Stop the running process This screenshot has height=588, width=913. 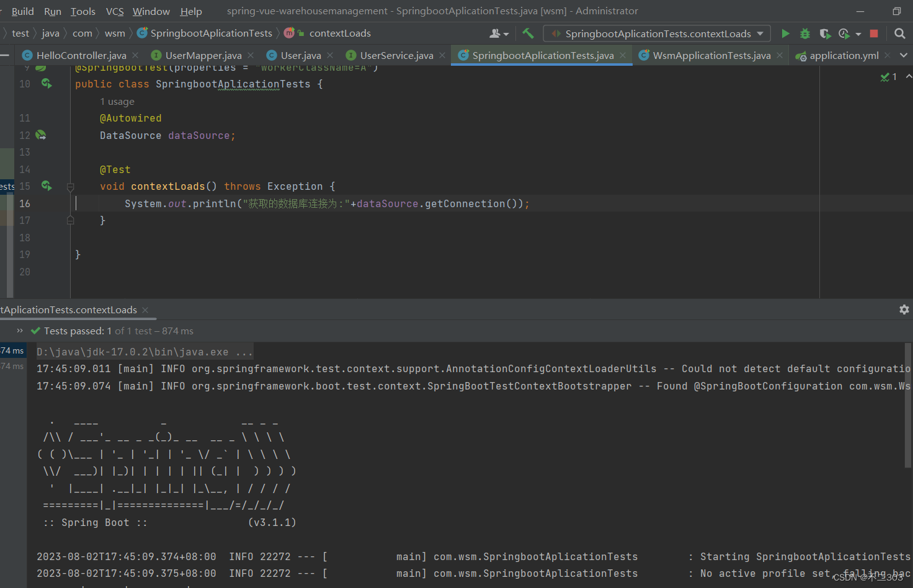point(874,33)
